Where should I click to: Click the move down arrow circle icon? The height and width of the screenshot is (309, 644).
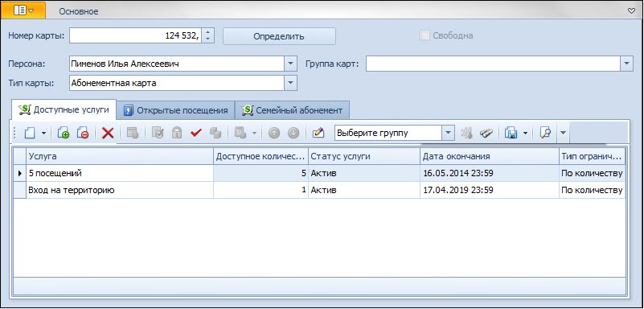pos(293,133)
